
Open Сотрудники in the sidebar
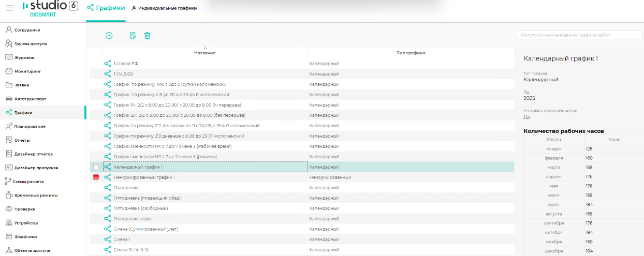coord(27,30)
